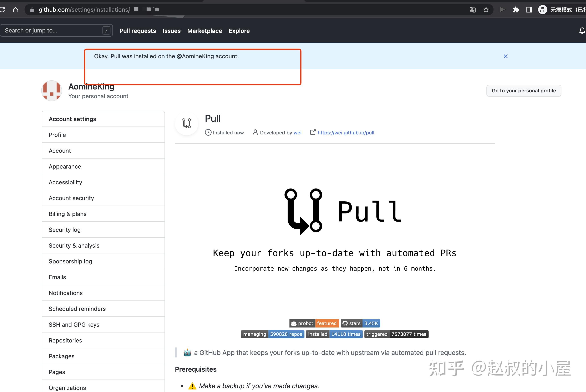Dismiss the Pull installation banner
This screenshot has width=586, height=392.
tap(506, 56)
